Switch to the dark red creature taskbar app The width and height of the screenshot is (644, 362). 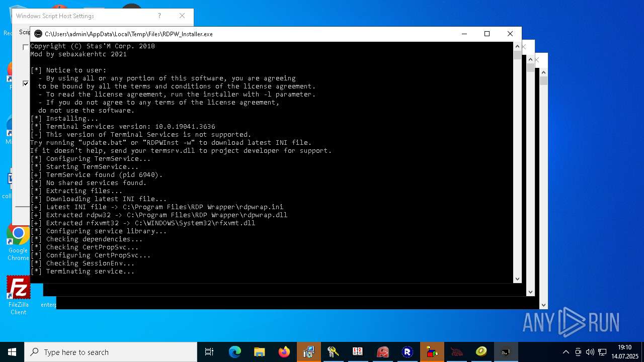[x=456, y=352]
